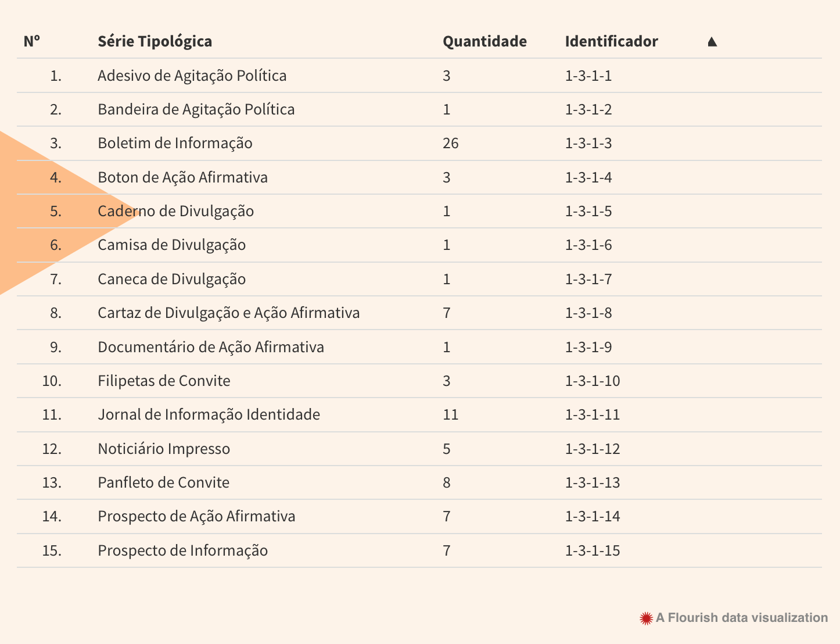
Task: Click Cartaz de Divulgação e Ação Afirmativa
Action: pyautogui.click(x=228, y=313)
